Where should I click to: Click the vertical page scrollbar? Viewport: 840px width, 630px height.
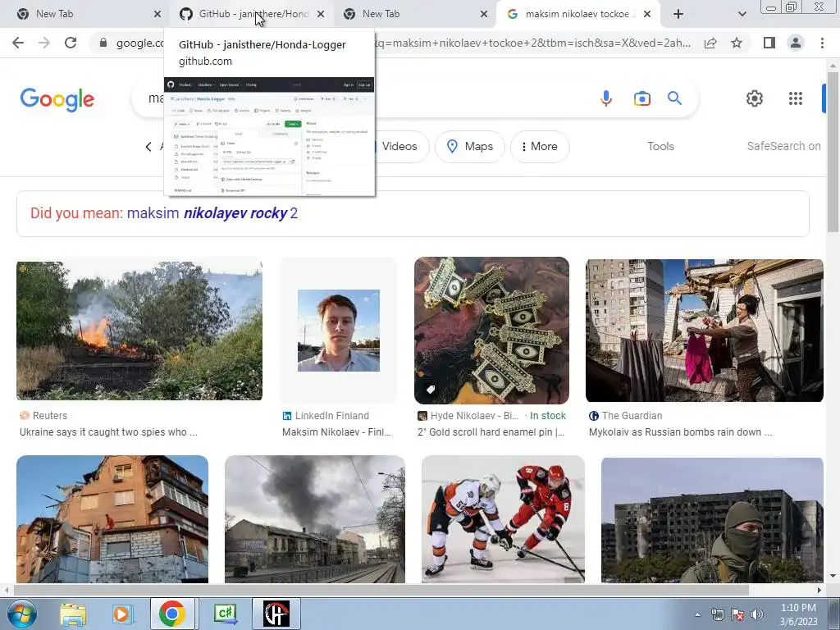click(833, 152)
